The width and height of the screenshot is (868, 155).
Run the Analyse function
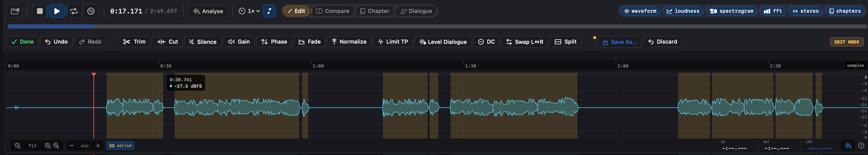pos(208,11)
